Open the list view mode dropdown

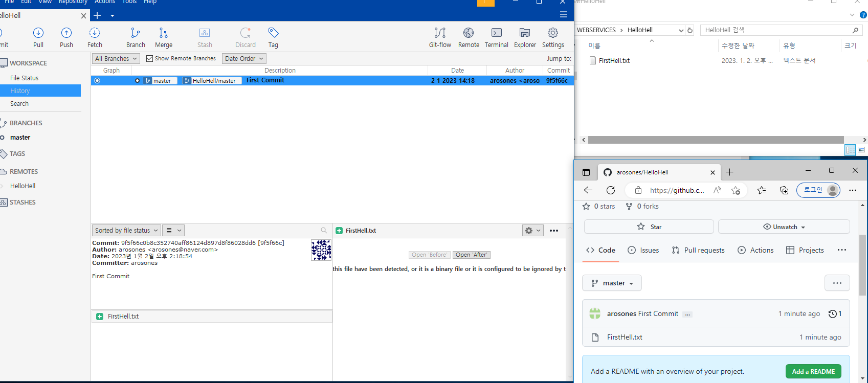pos(173,231)
